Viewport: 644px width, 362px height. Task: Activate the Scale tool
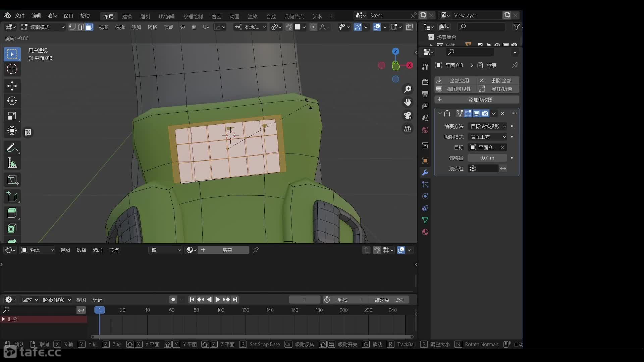tap(12, 116)
